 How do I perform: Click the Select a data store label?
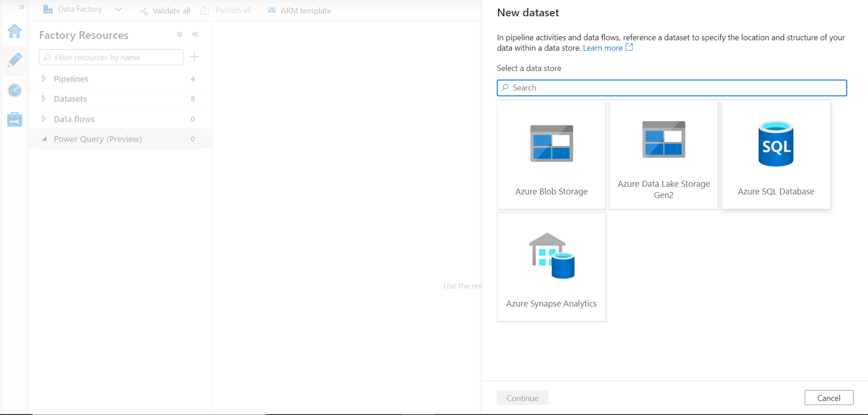click(x=529, y=68)
